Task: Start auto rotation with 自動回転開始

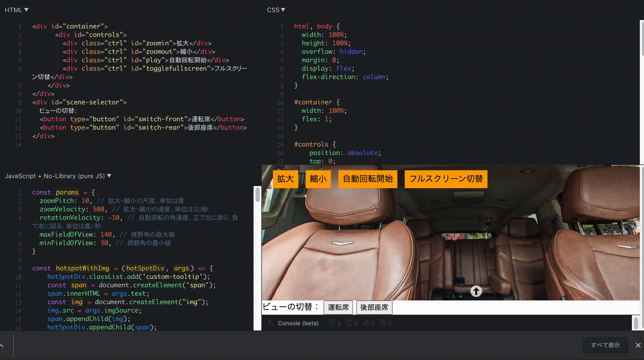Action: click(368, 179)
